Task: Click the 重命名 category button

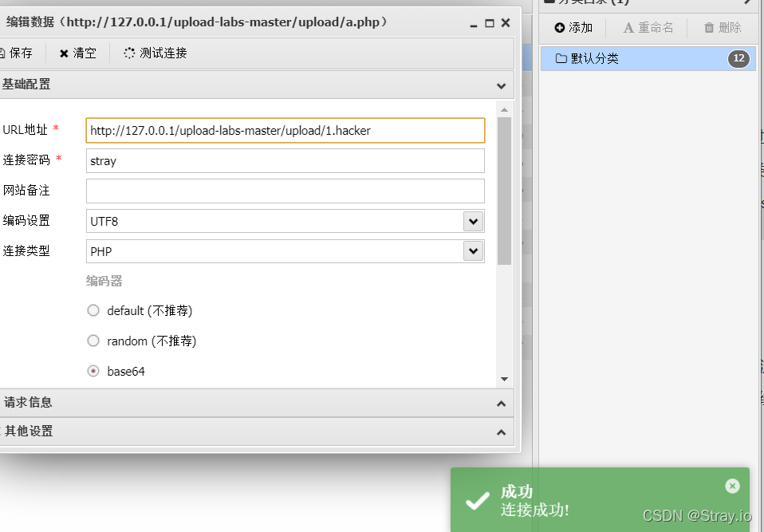Action: click(x=648, y=28)
